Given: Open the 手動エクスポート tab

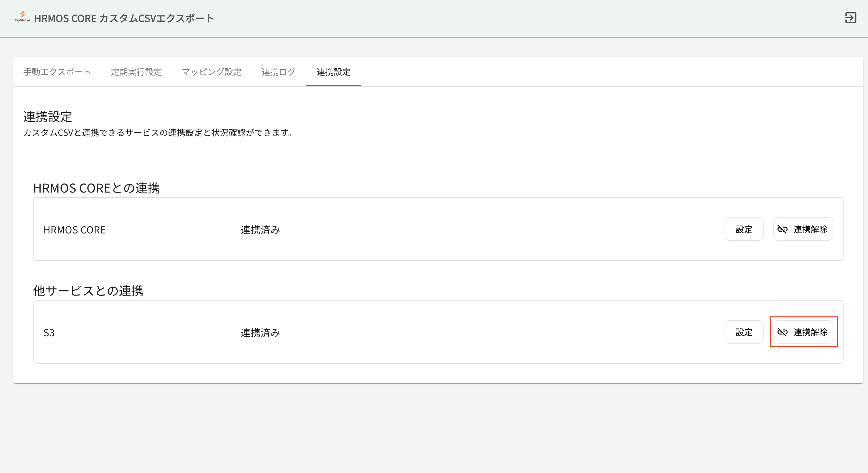Looking at the screenshot, I should [57, 72].
